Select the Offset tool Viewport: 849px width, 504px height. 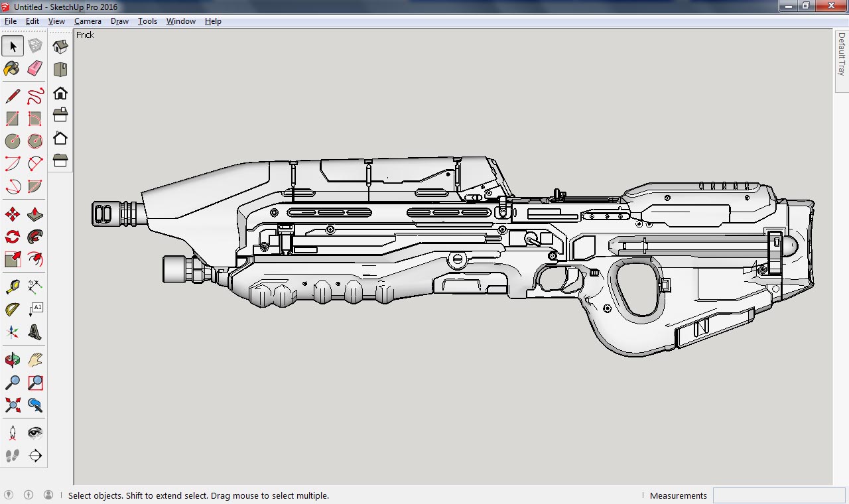pos(35,259)
